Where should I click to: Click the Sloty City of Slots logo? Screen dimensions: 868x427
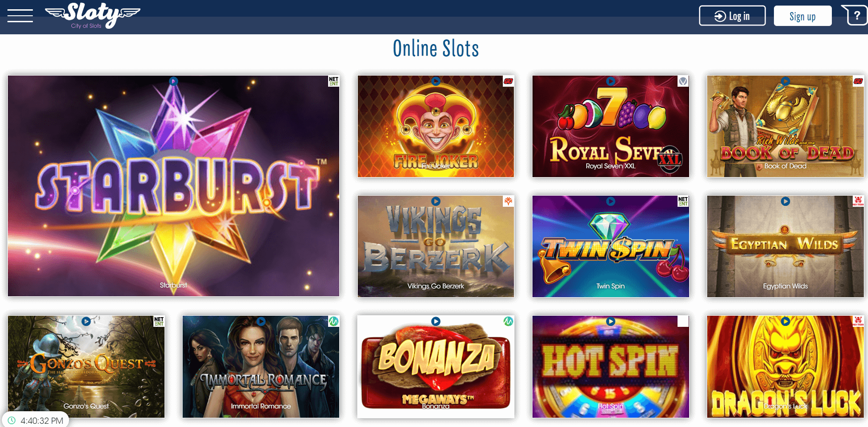[93, 16]
